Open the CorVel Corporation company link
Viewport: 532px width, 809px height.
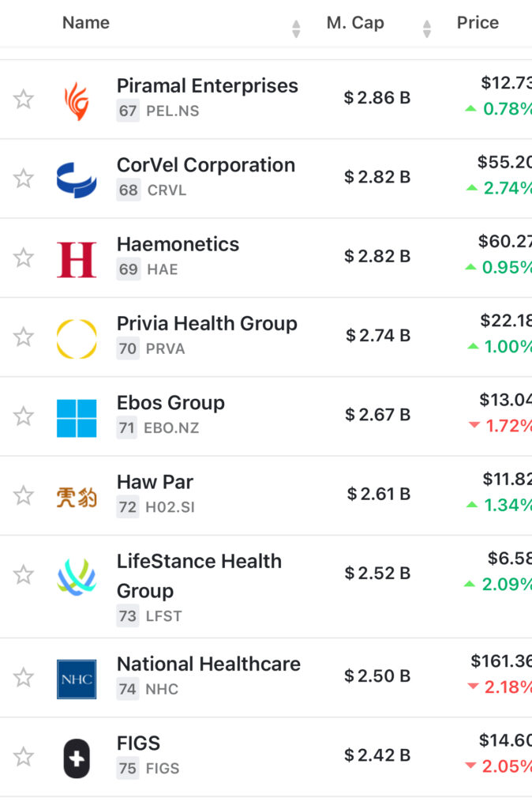click(x=205, y=165)
